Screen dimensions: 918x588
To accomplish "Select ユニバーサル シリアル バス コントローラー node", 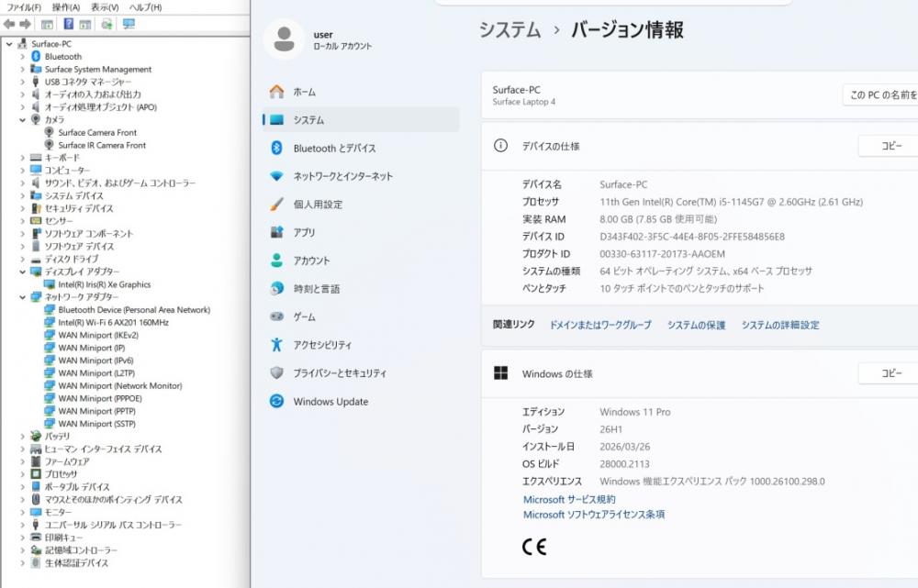I will pyautogui.click(x=113, y=525).
